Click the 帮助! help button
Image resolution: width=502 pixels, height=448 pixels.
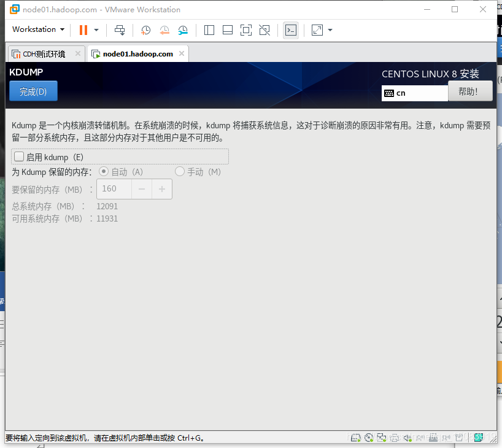pyautogui.click(x=470, y=91)
